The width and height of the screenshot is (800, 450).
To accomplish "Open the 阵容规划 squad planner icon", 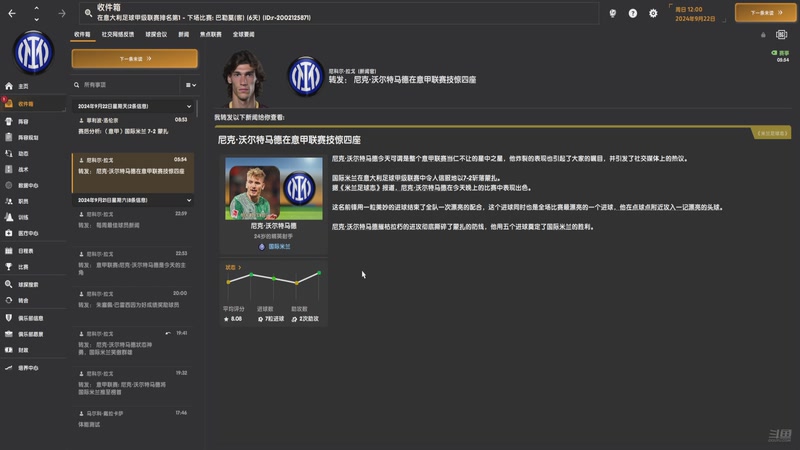I will tap(9, 137).
